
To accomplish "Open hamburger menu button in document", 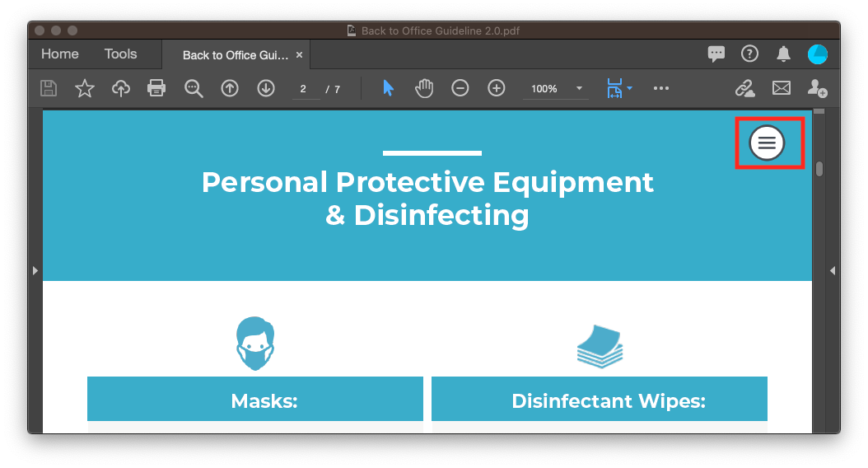I will tap(767, 143).
